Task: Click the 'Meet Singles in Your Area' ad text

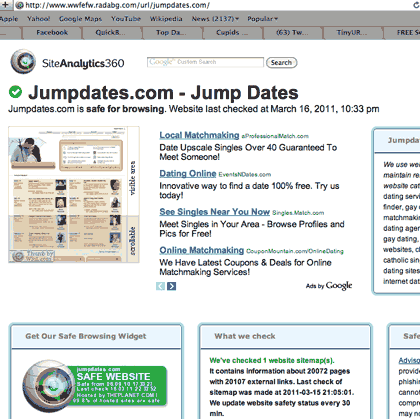Action: coord(252,229)
